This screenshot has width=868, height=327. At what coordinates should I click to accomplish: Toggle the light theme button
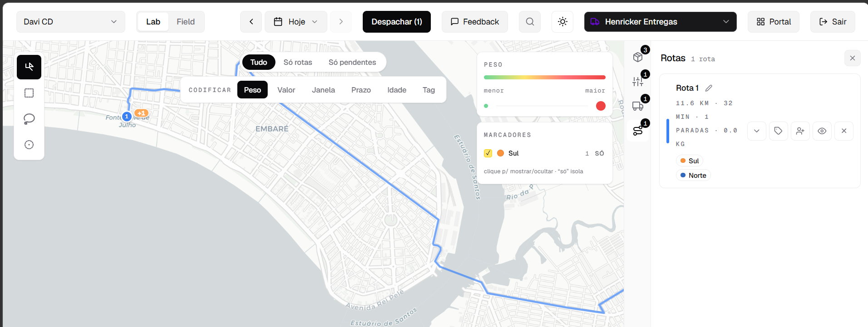point(562,22)
